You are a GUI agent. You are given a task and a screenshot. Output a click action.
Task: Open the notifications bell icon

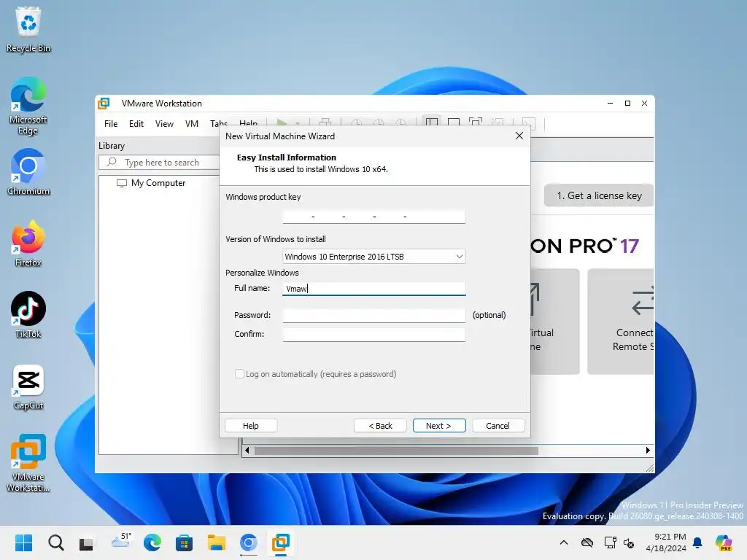(697, 542)
